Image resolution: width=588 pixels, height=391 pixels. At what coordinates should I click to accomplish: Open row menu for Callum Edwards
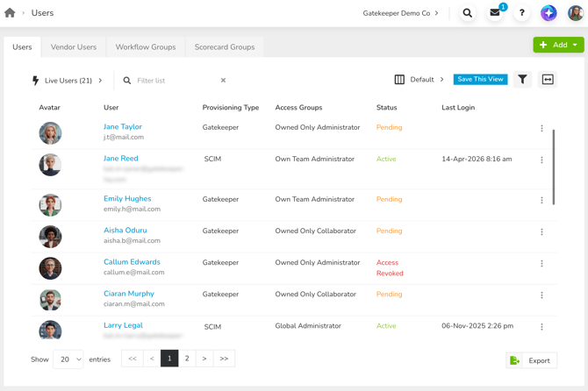coord(541,263)
